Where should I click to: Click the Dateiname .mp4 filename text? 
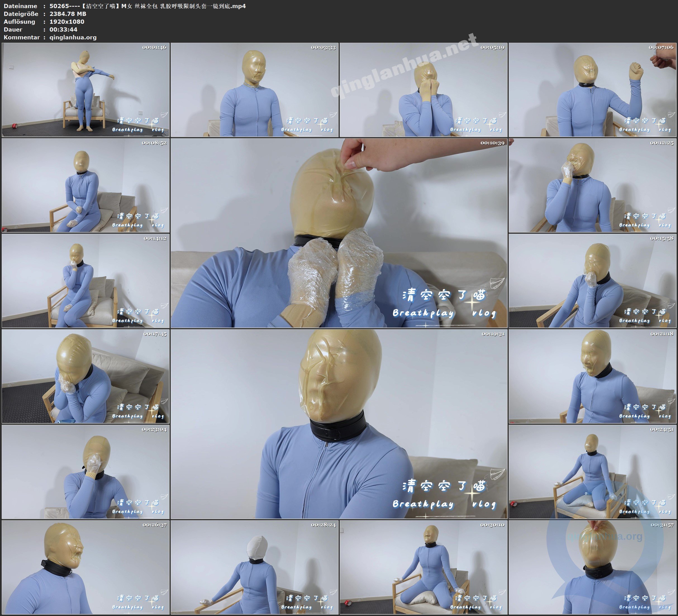[147, 6]
